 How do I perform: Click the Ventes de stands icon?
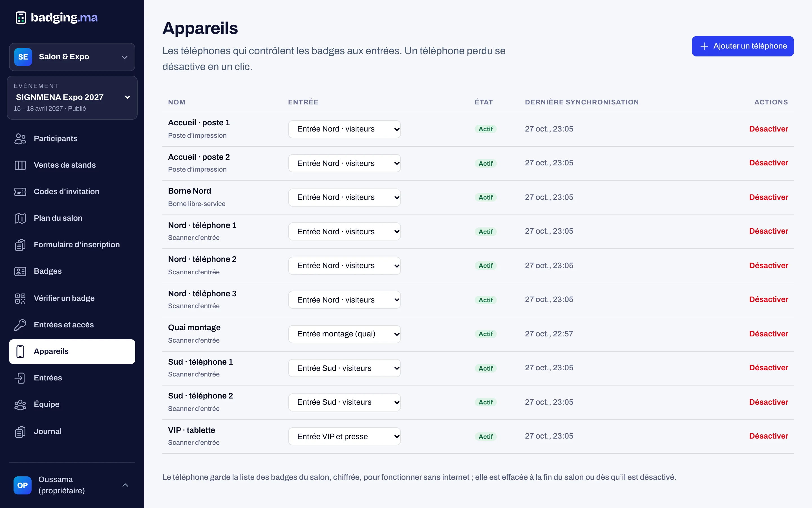20,165
